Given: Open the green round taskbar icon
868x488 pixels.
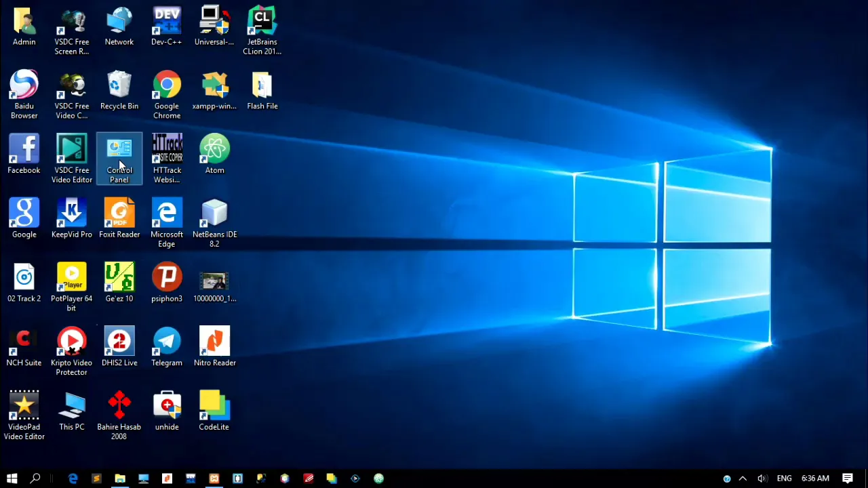Looking at the screenshot, I should tap(378, 479).
